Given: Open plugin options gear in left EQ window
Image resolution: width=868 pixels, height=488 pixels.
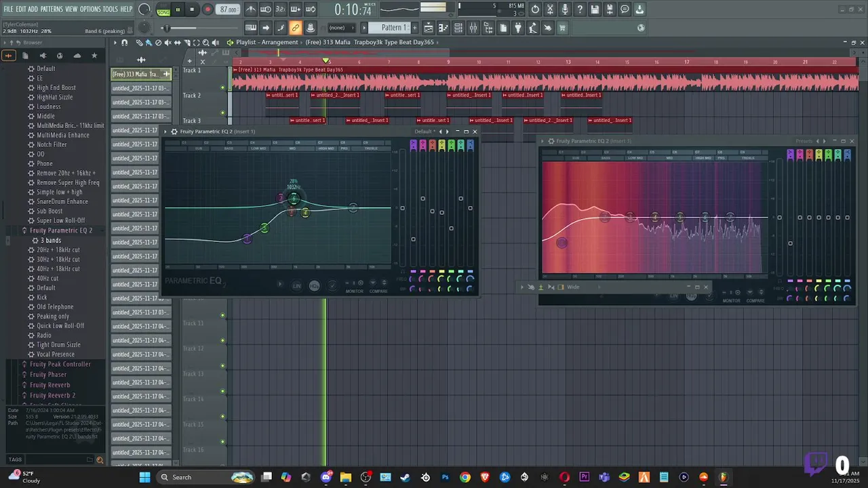Looking at the screenshot, I should (174, 131).
